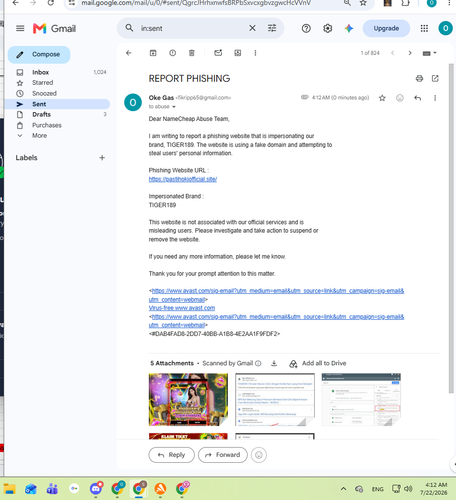Viewport: 456px width, 500px height.
Task: Reload the page in the browser
Action: pyautogui.click(x=51, y=3)
